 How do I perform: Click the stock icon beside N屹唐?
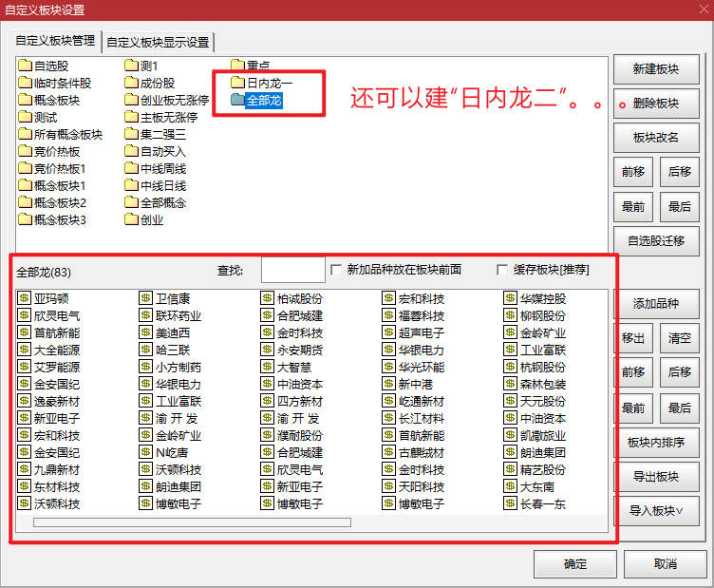tap(145, 452)
